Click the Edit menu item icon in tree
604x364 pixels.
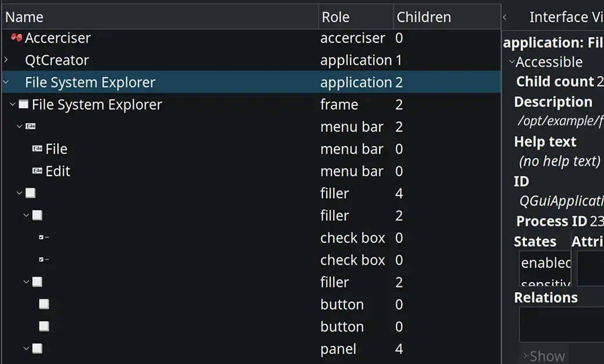point(37,171)
